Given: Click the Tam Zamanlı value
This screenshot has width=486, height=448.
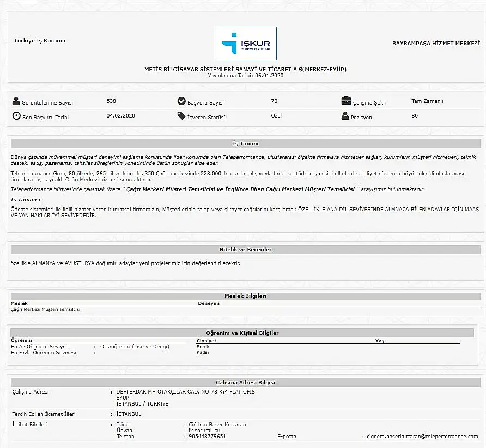Looking at the screenshot, I should pos(427,101).
